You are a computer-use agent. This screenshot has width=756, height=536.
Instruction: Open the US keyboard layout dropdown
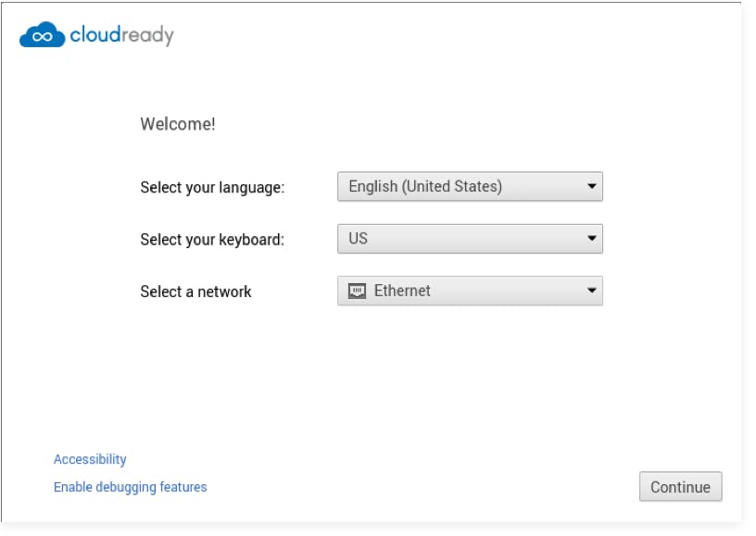pyautogui.click(x=470, y=239)
